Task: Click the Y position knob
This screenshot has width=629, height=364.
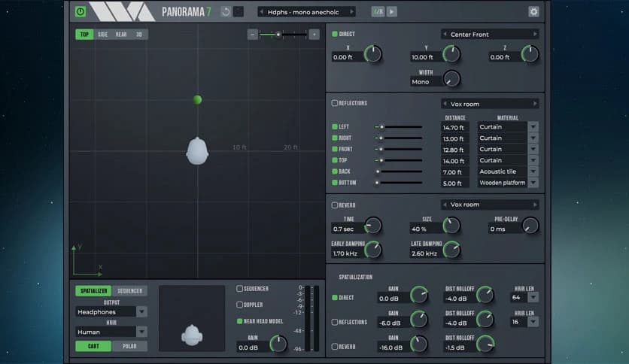Action: pyautogui.click(x=451, y=54)
